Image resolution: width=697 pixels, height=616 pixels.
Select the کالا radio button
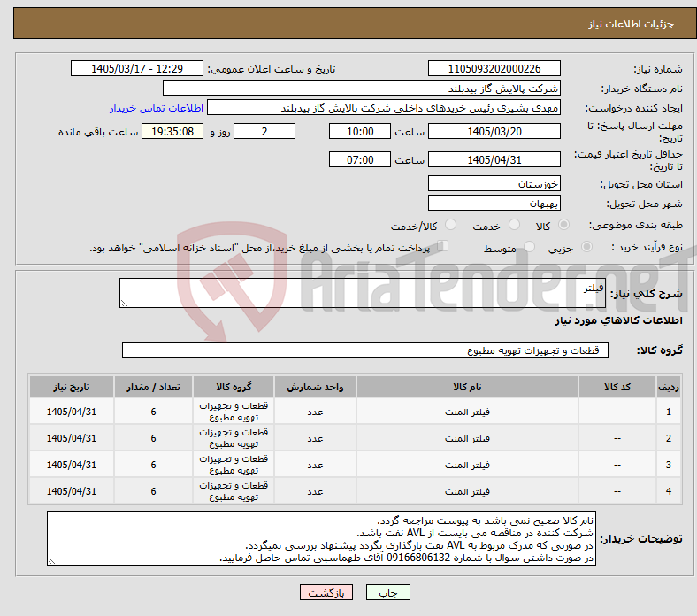563,225
